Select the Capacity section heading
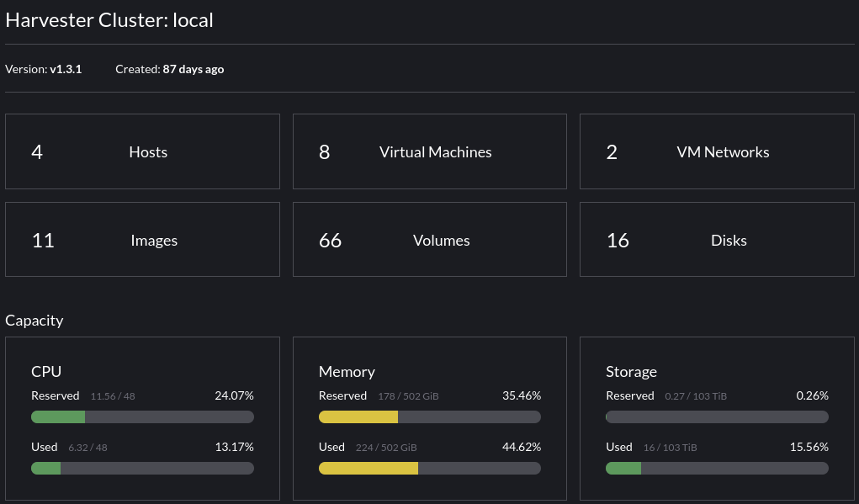The height and width of the screenshot is (504, 859). coord(34,321)
